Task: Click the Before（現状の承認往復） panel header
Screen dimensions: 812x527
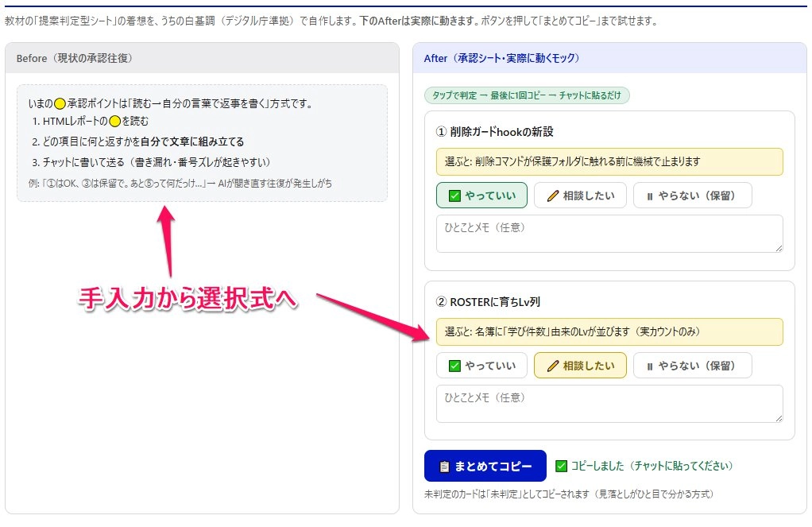Action: [x=202, y=58]
